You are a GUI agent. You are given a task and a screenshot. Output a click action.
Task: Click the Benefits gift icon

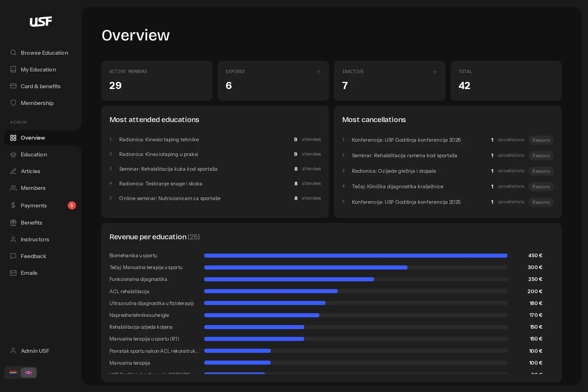click(x=13, y=222)
